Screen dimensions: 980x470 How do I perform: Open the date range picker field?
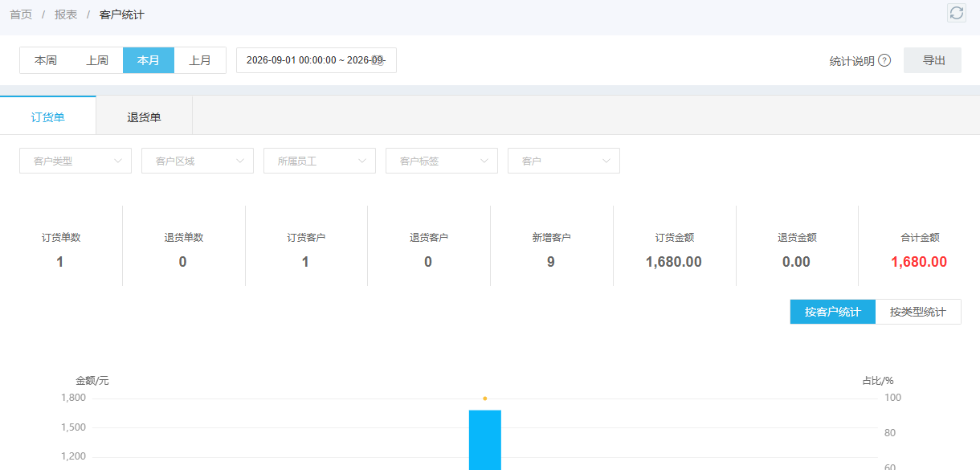point(316,60)
